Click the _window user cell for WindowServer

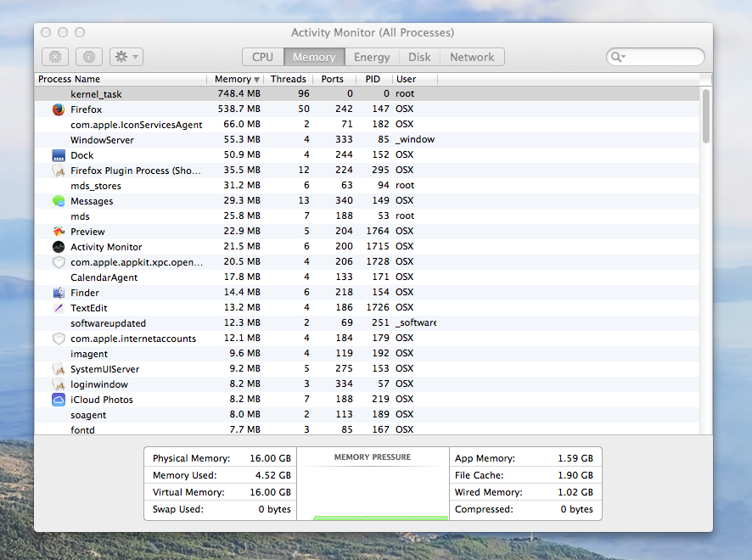(415, 139)
